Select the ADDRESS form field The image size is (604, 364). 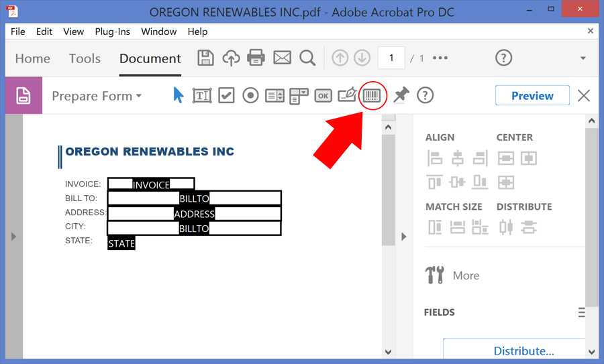pos(194,213)
